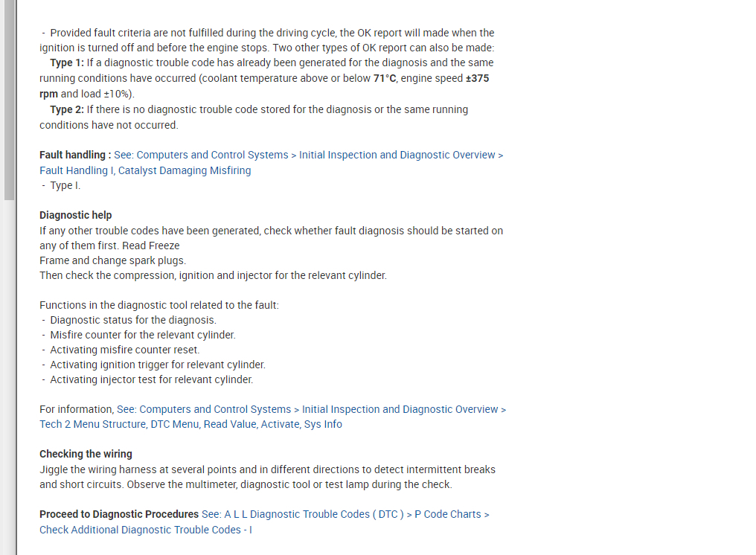Click the bold '71°C' temperature value
The height and width of the screenshot is (555, 756).
coord(384,78)
